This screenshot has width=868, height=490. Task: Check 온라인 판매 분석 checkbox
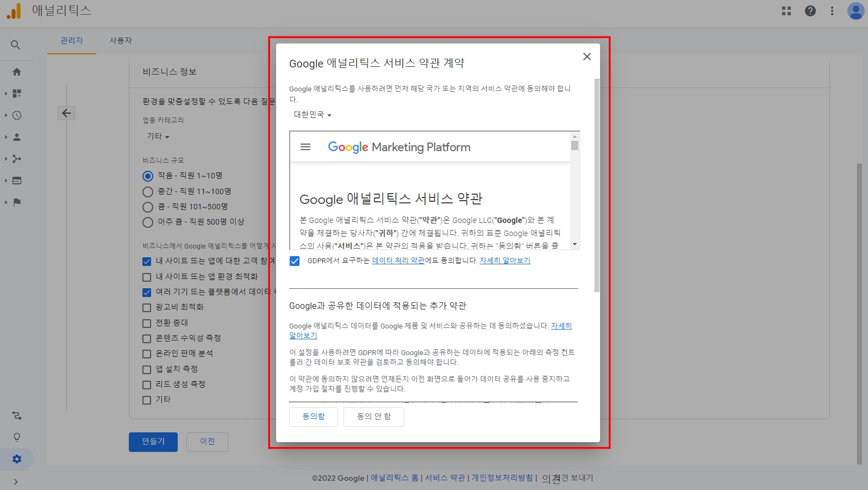click(x=147, y=354)
